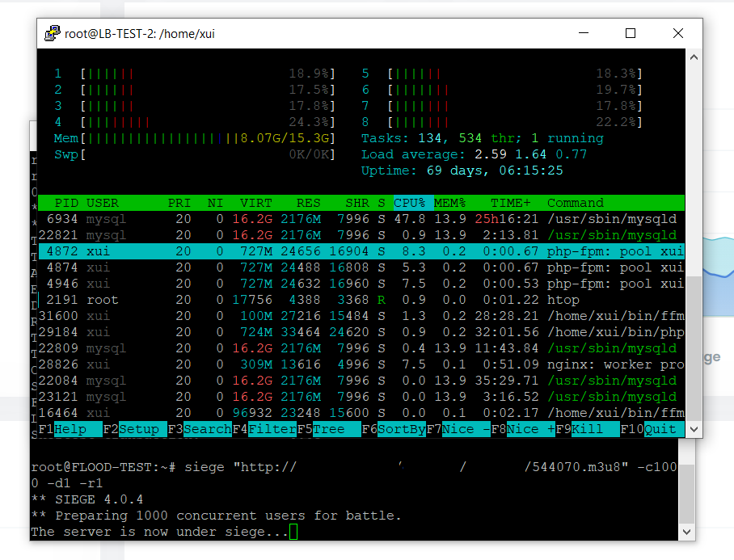
Task: Open F2 Setup in htop
Action: pyautogui.click(x=135, y=429)
